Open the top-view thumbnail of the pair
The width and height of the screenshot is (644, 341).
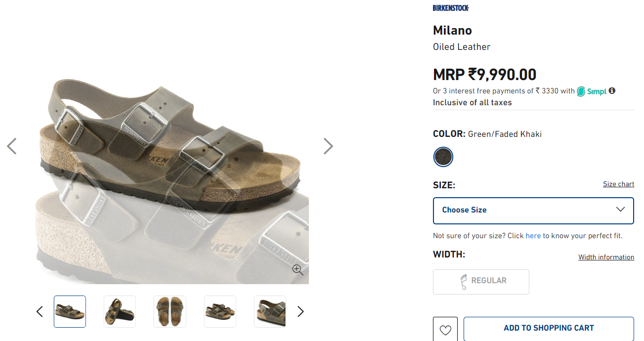point(170,311)
